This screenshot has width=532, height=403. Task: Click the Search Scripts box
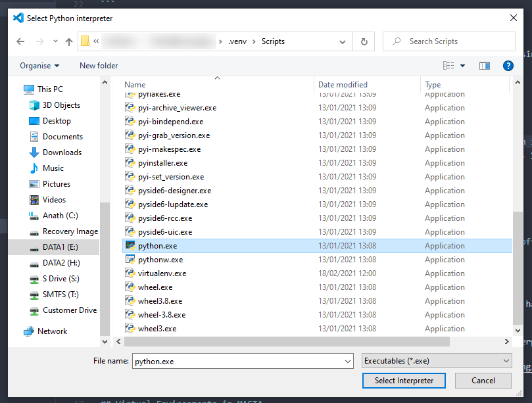pyautogui.click(x=449, y=41)
